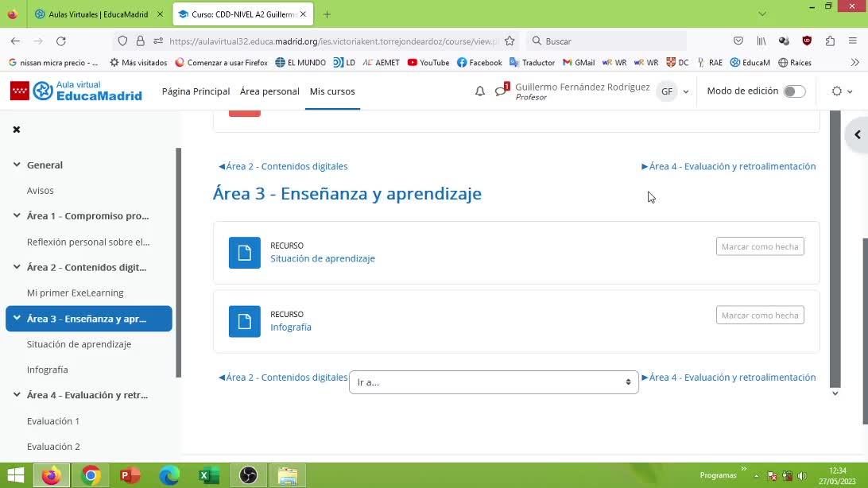This screenshot has height=488, width=868.
Task: Show more bookmarks chevron
Action: click(855, 63)
